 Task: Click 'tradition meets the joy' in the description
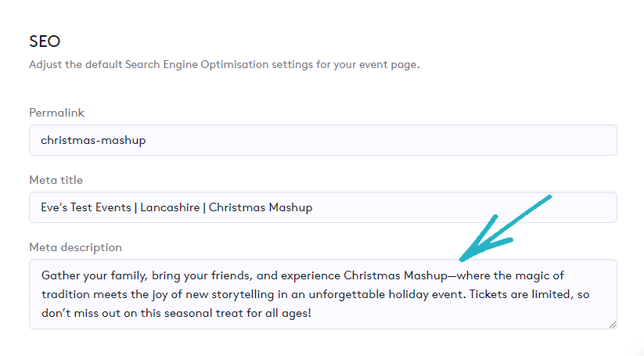[105, 294]
